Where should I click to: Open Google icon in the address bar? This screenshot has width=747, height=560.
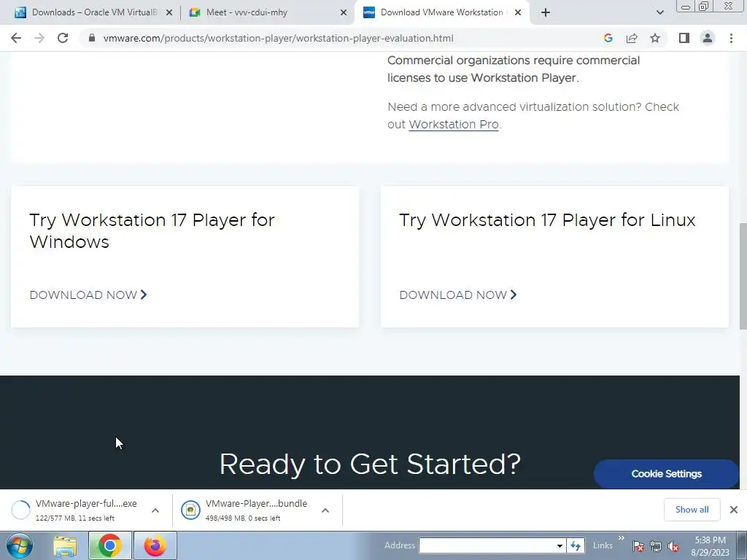pos(608,38)
